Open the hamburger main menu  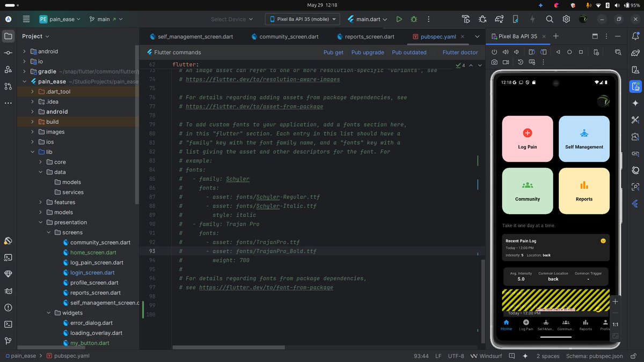click(x=26, y=19)
